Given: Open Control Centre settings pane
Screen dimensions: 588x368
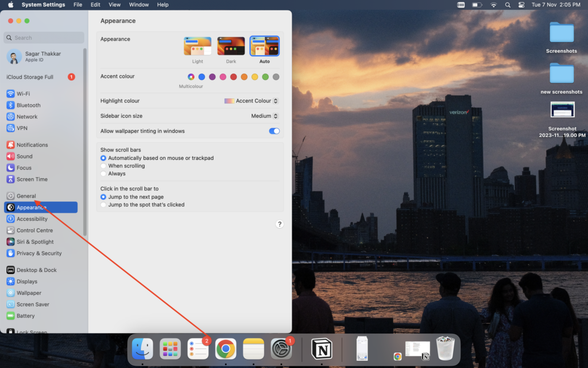Looking at the screenshot, I should click(x=34, y=231).
